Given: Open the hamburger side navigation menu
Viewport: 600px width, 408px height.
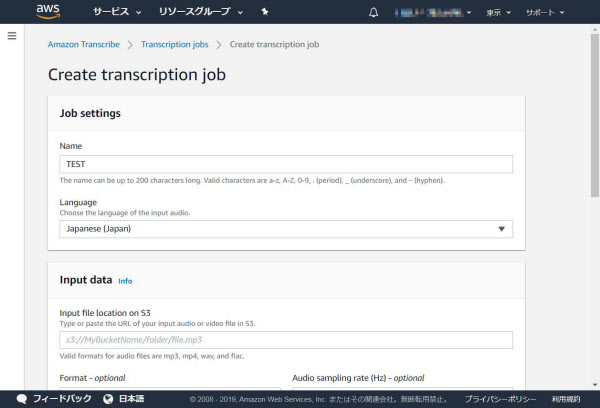Looking at the screenshot, I should pos(12,36).
